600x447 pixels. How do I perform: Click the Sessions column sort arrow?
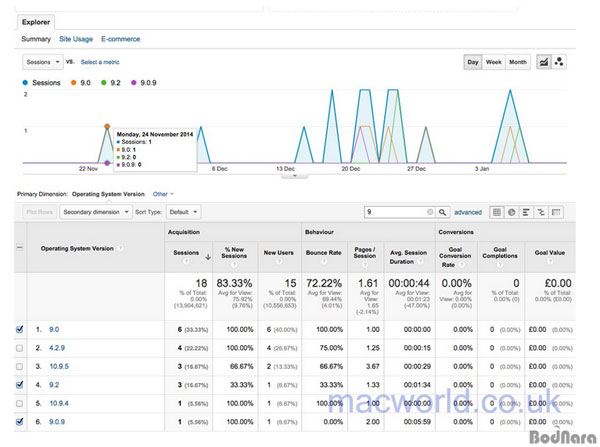point(208,257)
